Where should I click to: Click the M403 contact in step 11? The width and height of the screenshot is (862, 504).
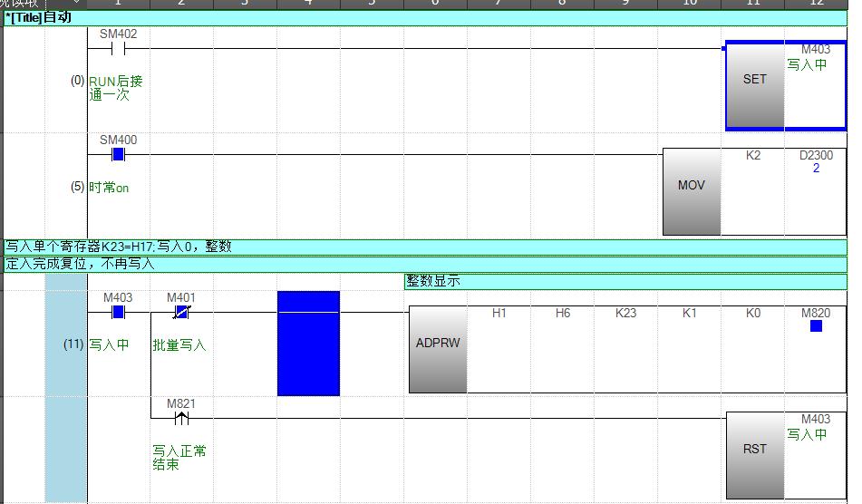pos(118,313)
